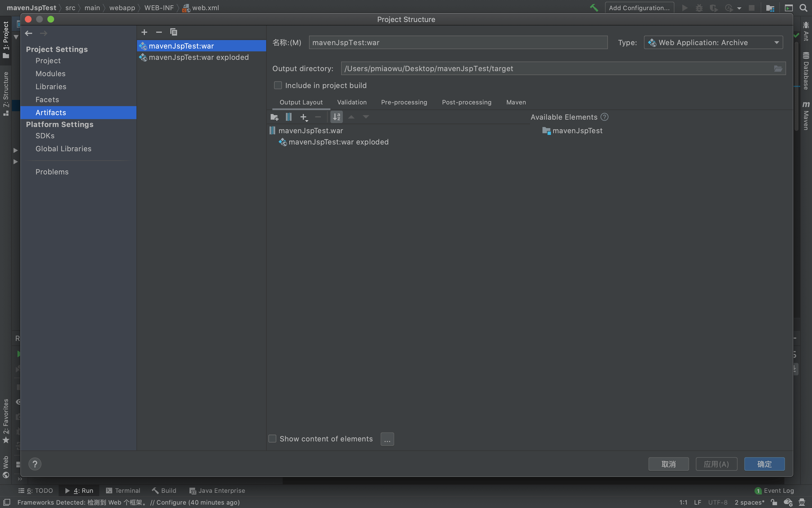Toggle sort elements by name
This screenshot has height=508, width=812.
tap(337, 117)
